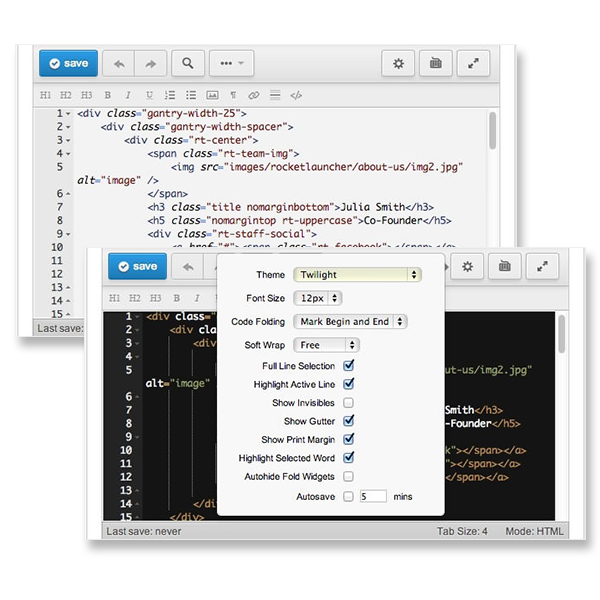Image resolution: width=600 pixels, height=600 pixels.
Task: Click Tab Size: 4 in status bar
Action: (462, 532)
